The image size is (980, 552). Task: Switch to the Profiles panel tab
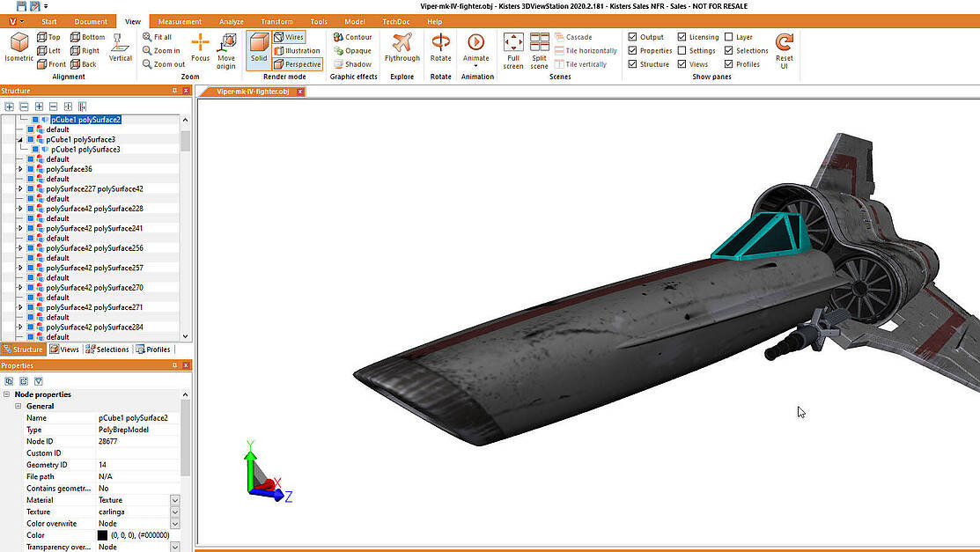[x=153, y=350]
